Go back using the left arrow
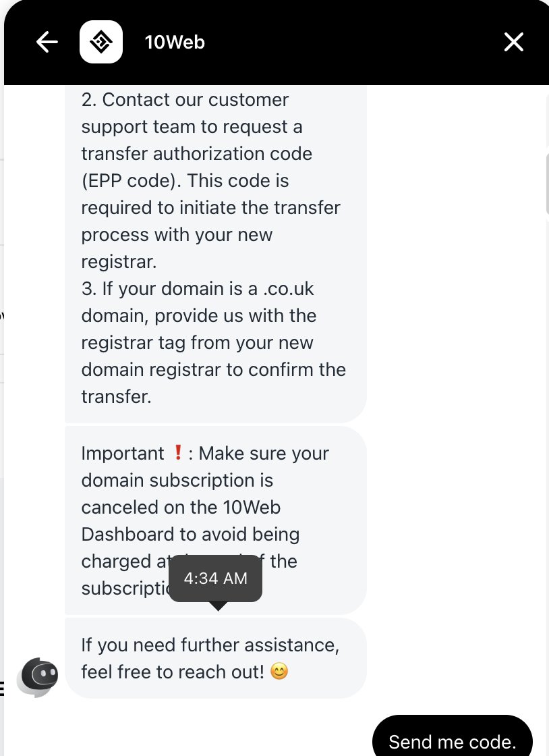The height and width of the screenshot is (756, 549). click(47, 42)
